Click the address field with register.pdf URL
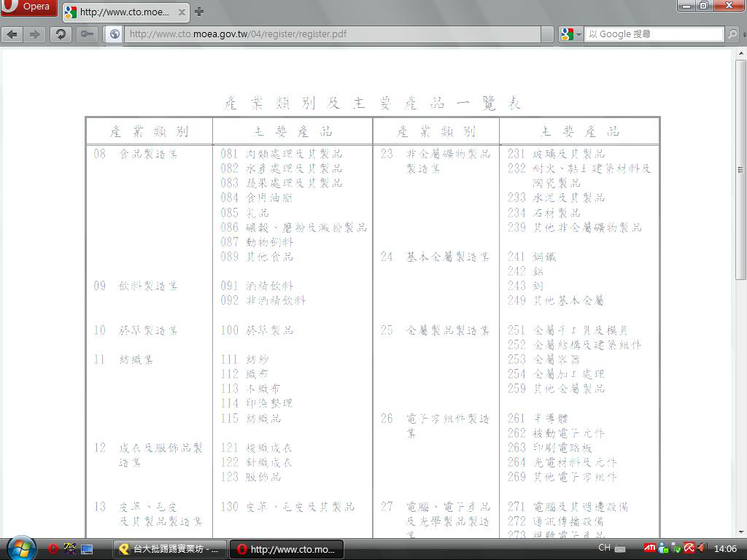Viewport: 747px width, 560px height. coord(332,34)
